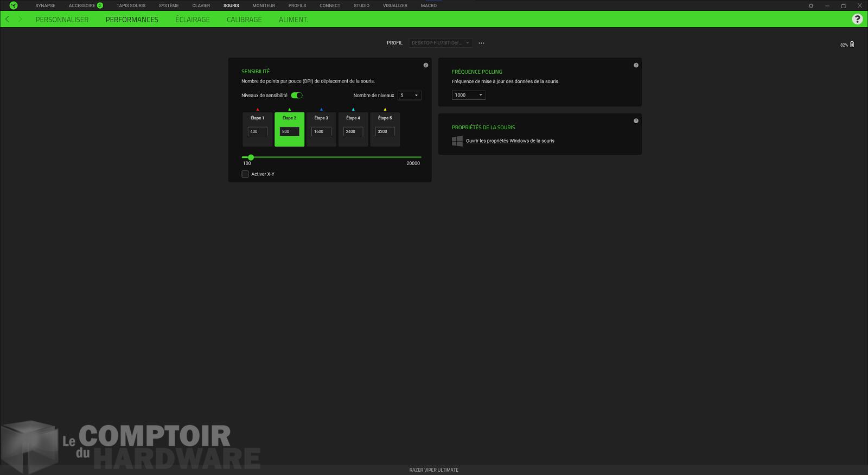This screenshot has width=868, height=475.
Task: Open the Studio tab
Action: click(x=362, y=5)
